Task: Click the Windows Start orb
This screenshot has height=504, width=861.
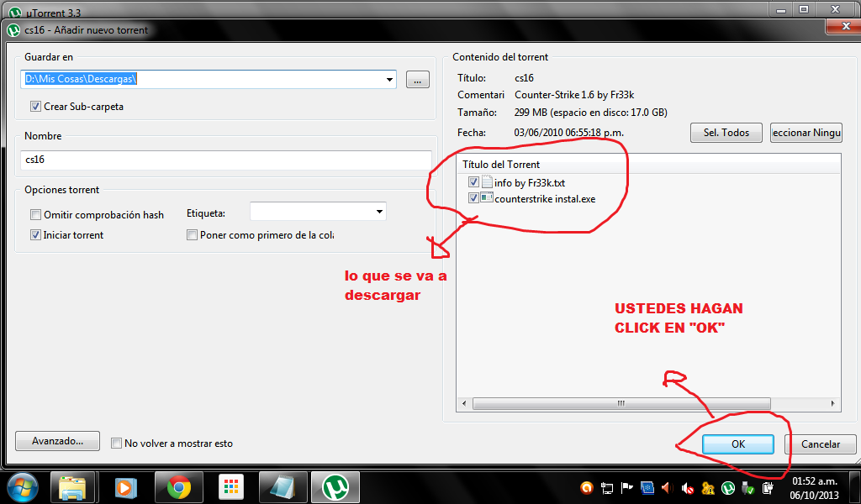Action: pos(22,487)
